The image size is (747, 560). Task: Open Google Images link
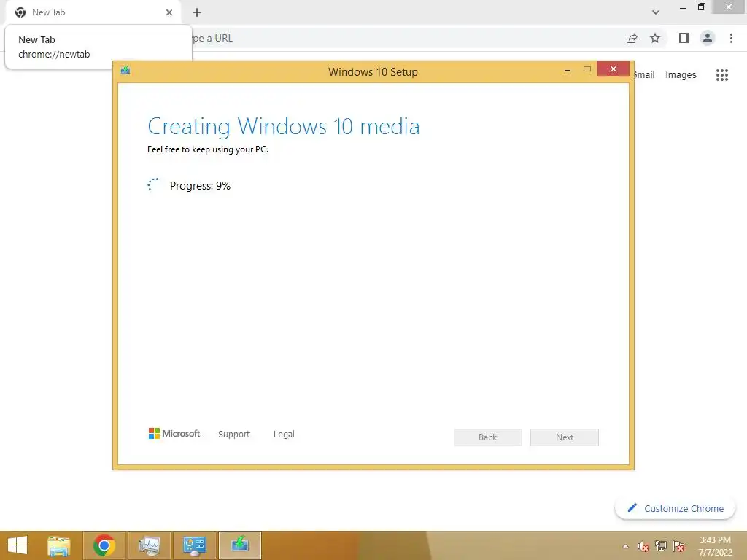click(681, 75)
